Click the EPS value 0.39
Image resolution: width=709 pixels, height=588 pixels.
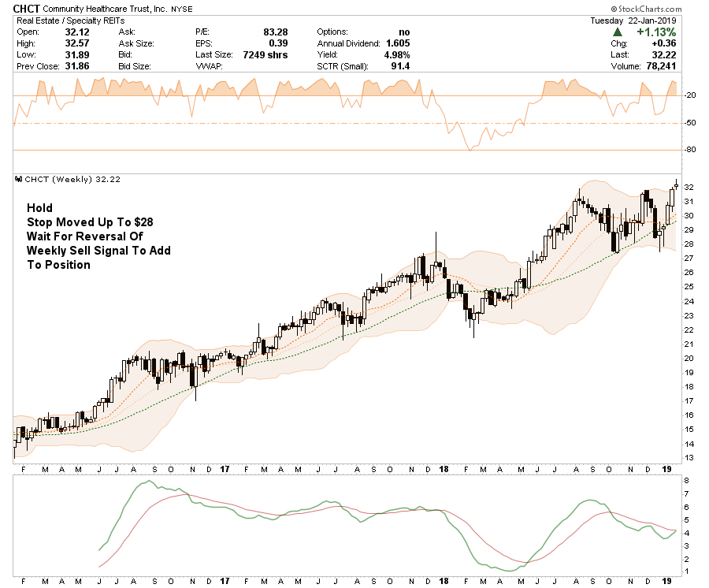tap(278, 43)
